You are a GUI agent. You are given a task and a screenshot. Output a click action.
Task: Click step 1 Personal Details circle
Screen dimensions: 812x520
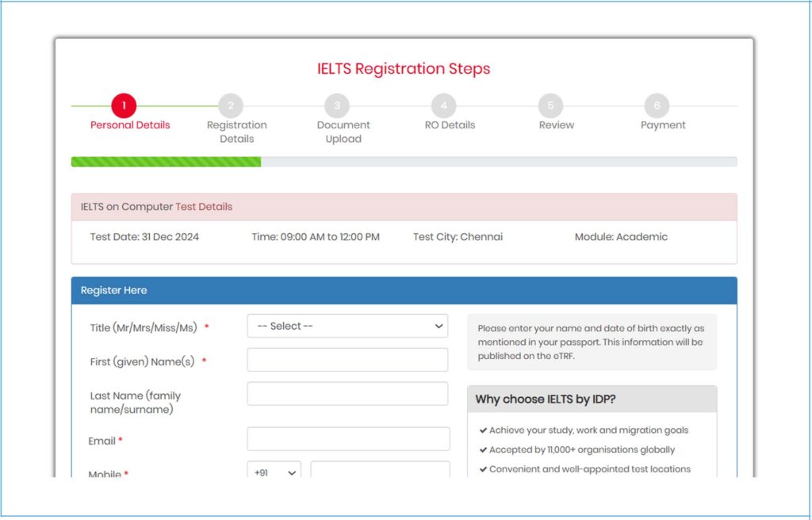click(124, 105)
